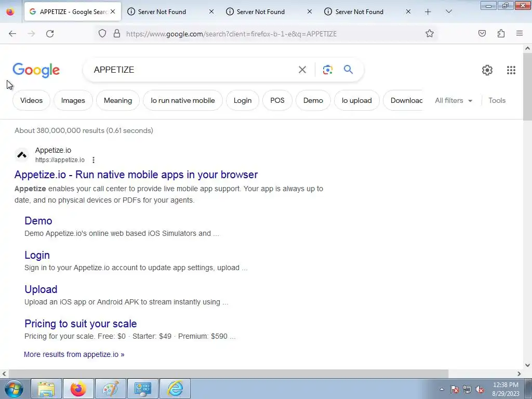Open 'Appetize.io - Run native mobile apps' result
This screenshot has width=532, height=399.
(136, 175)
